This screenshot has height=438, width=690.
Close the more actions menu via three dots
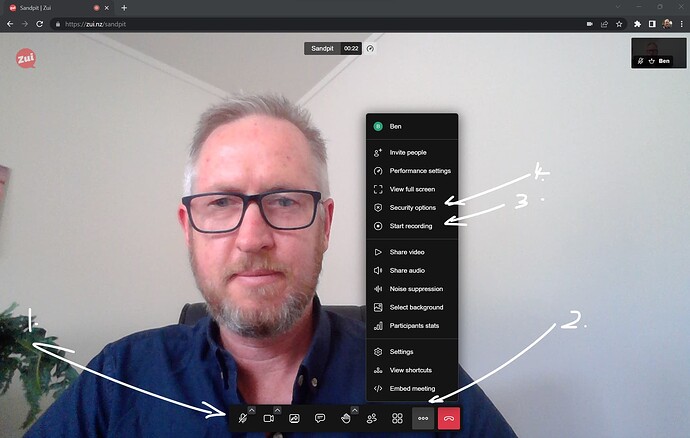pyautogui.click(x=423, y=418)
